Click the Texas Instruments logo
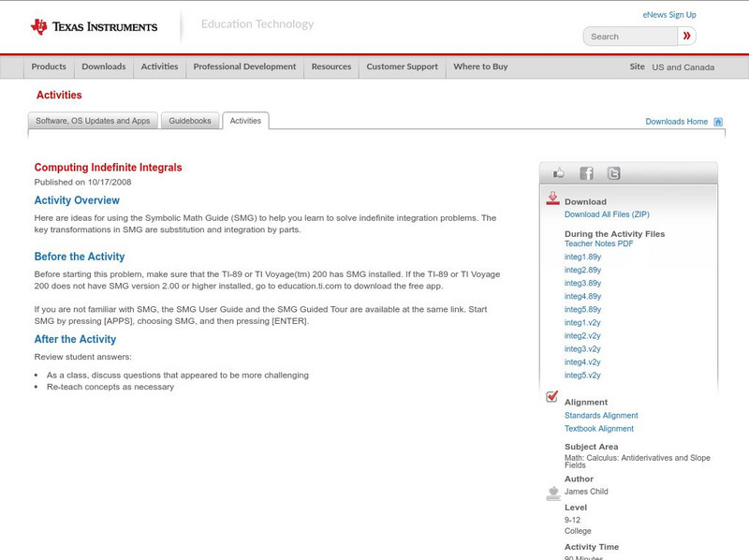This screenshot has width=749, height=560. pyautogui.click(x=94, y=26)
